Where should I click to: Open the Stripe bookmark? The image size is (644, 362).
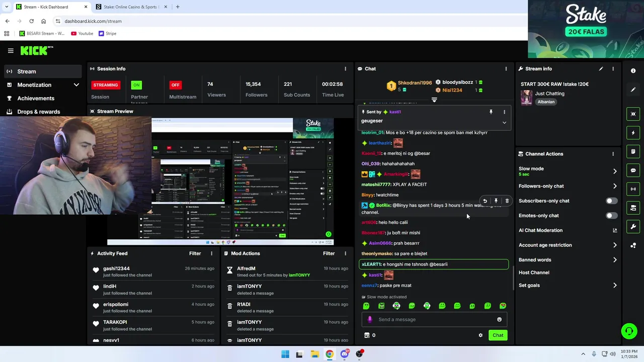108,34
